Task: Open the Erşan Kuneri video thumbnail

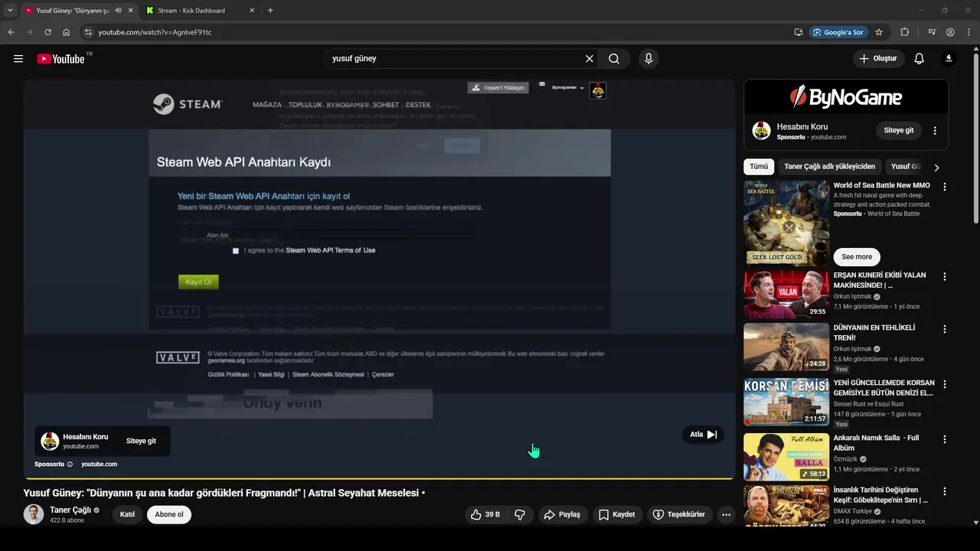Action: click(x=786, y=295)
